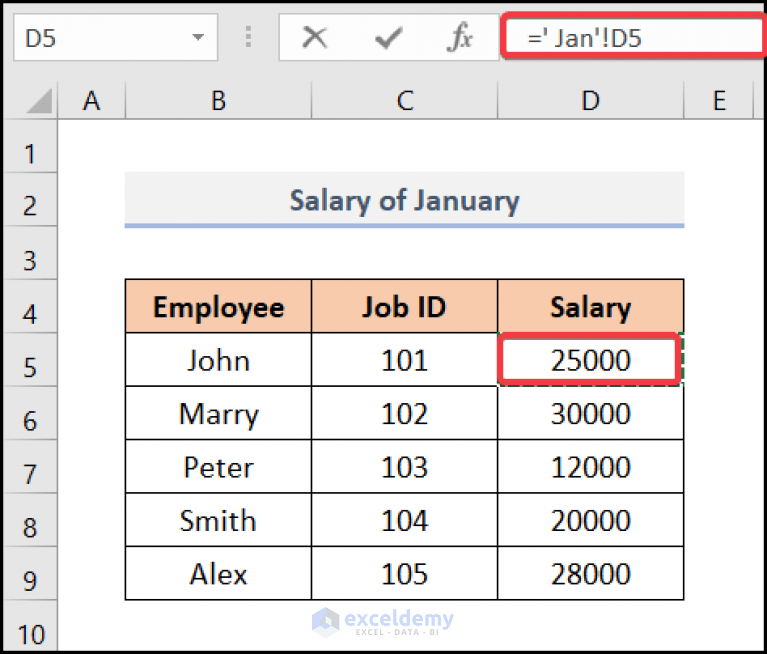Confirm the formula with checkmark icon
This screenshot has height=654, width=767.
[x=388, y=38]
